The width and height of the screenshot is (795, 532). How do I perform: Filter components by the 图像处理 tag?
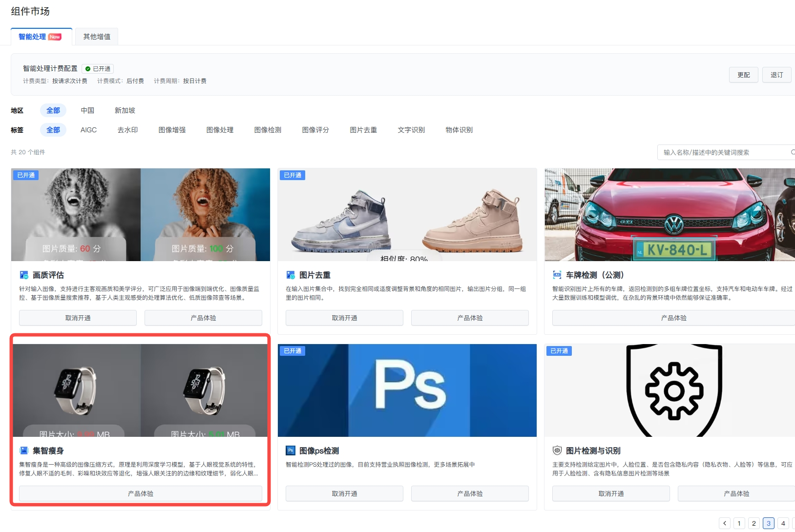click(220, 130)
